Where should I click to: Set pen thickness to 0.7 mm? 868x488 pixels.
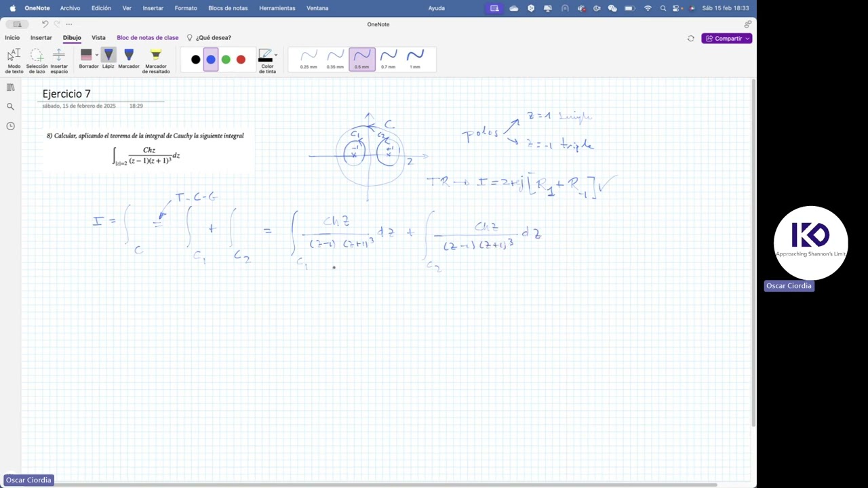pyautogui.click(x=389, y=59)
